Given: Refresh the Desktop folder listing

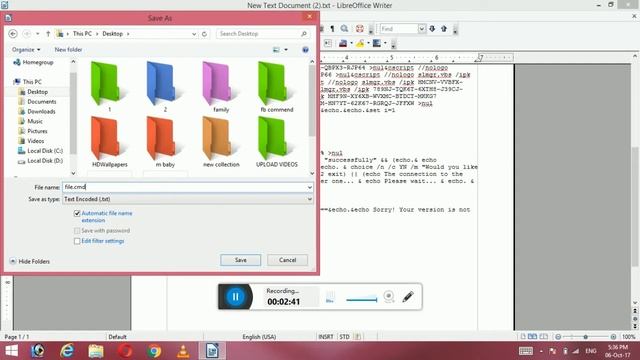Looking at the screenshot, I should click(204, 34).
